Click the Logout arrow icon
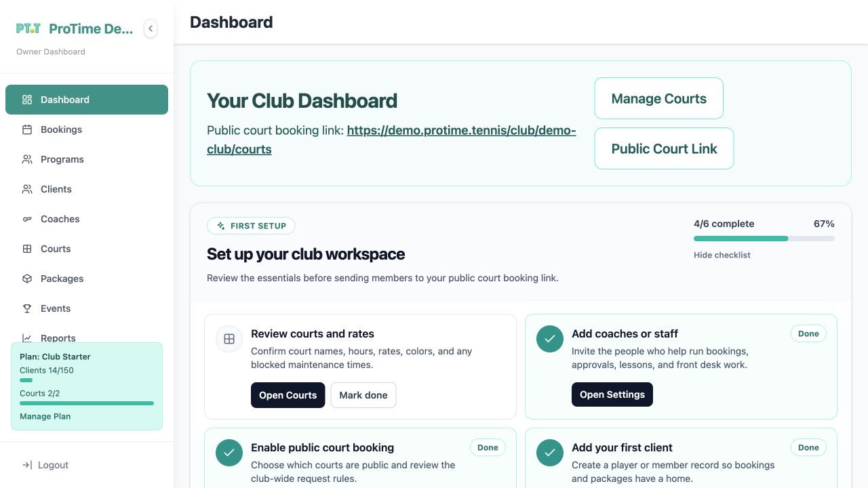Image resolution: width=868 pixels, height=488 pixels. (27, 465)
